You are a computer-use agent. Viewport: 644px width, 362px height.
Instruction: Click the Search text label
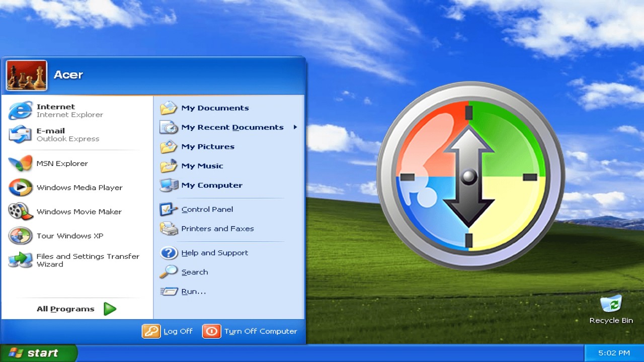(194, 272)
